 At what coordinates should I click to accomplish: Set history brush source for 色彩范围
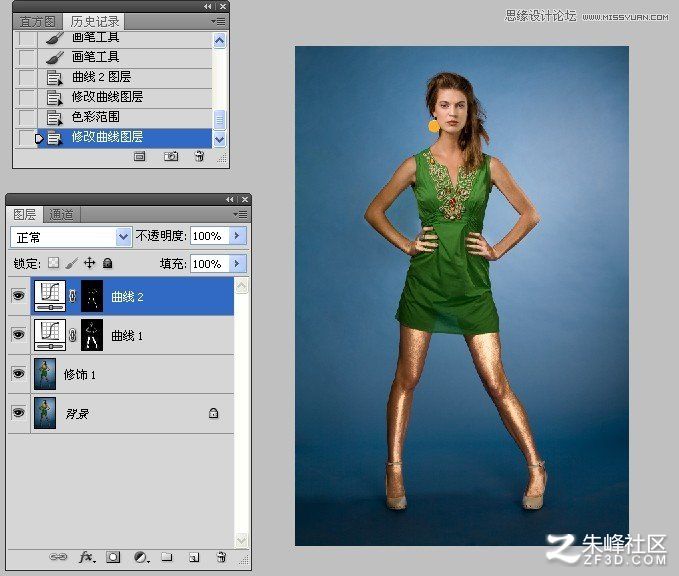(x=26, y=117)
